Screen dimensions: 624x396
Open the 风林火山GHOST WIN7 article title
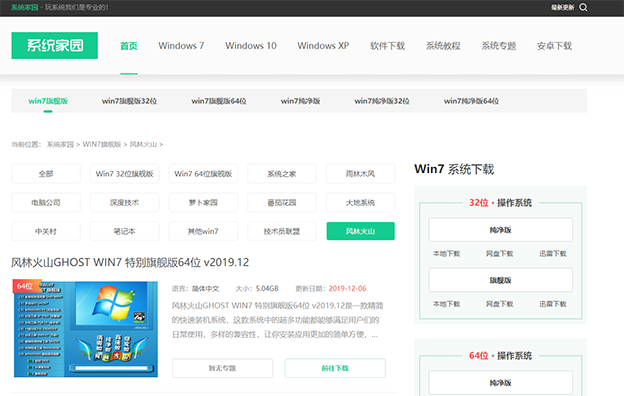pos(130,262)
